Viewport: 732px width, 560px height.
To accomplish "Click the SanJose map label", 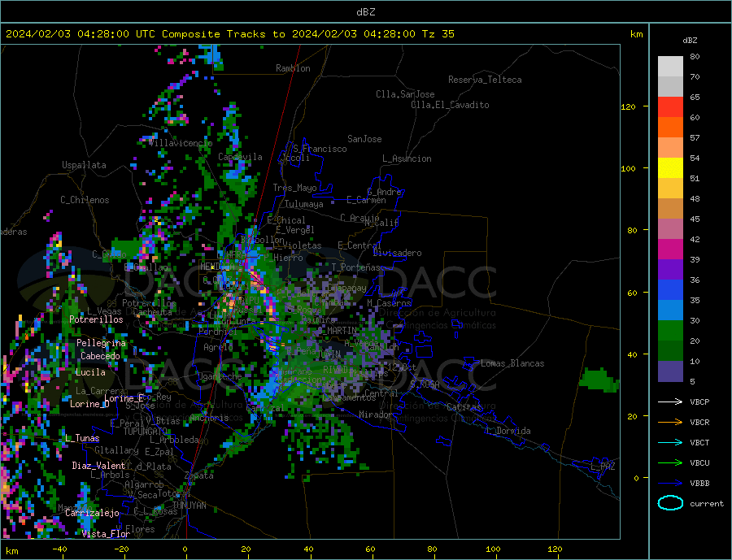I will (364, 139).
